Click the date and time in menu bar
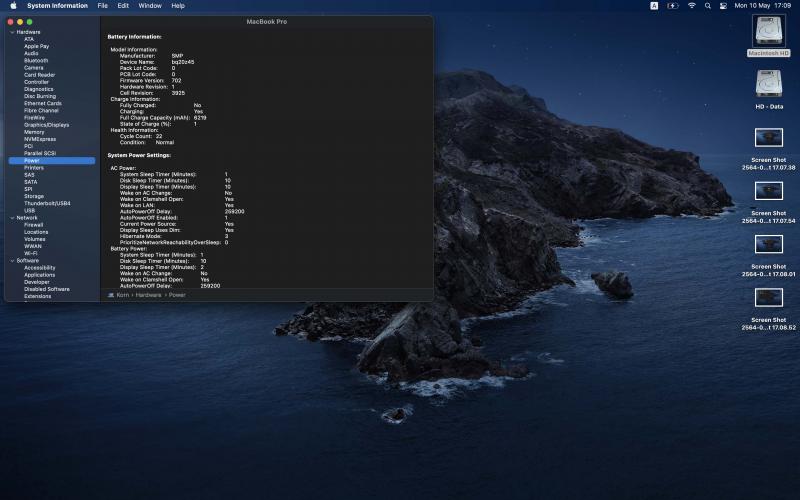 click(763, 6)
